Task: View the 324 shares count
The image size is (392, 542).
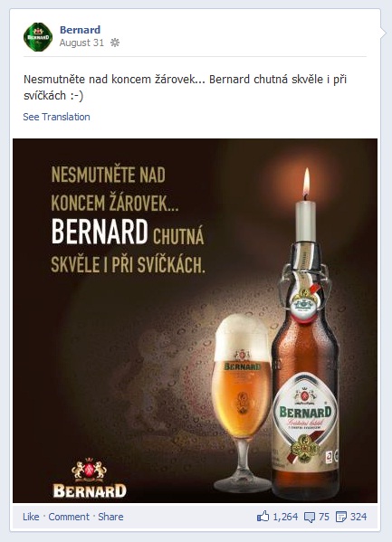Action: click(359, 517)
